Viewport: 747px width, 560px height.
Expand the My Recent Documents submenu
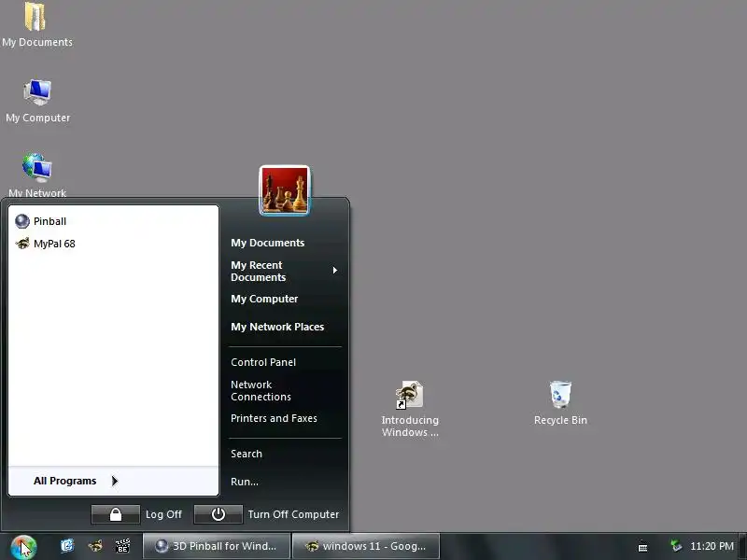click(x=285, y=271)
